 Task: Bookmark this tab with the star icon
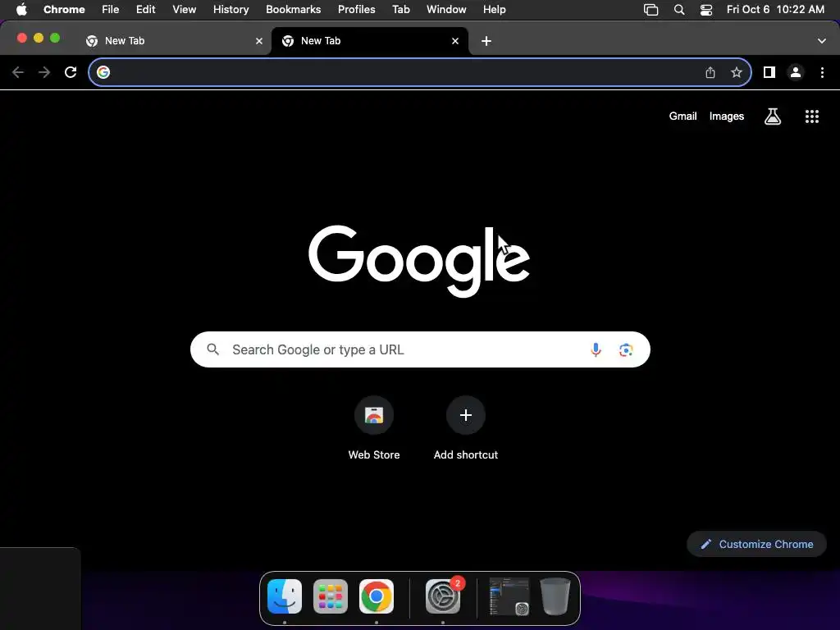[737, 72]
